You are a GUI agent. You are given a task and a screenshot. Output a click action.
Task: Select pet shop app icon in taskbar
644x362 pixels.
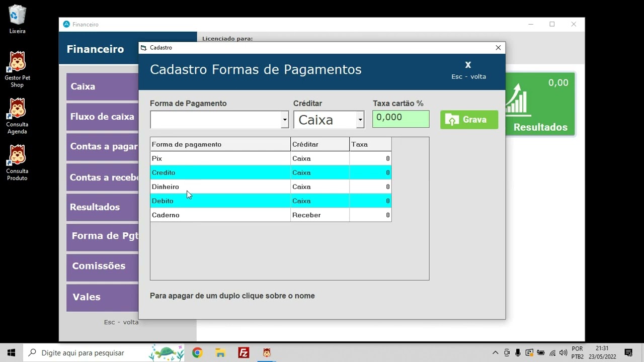(267, 352)
